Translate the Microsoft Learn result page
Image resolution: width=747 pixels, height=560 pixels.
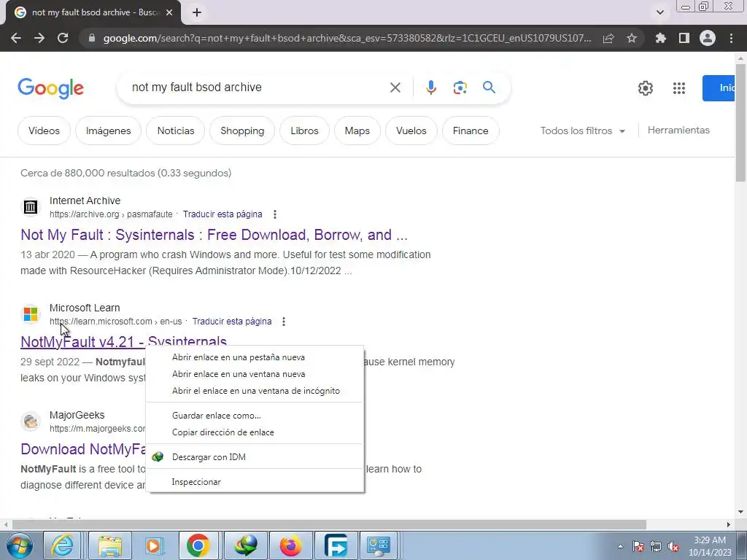tap(232, 322)
